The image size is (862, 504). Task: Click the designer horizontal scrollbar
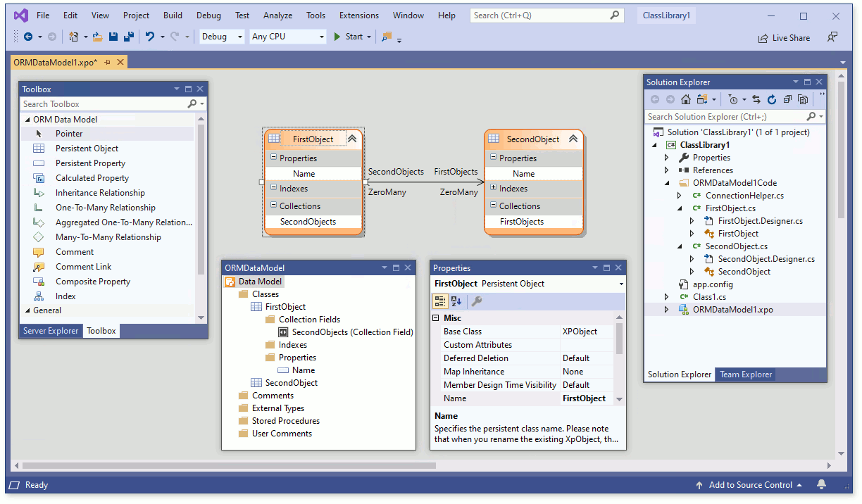click(x=229, y=465)
